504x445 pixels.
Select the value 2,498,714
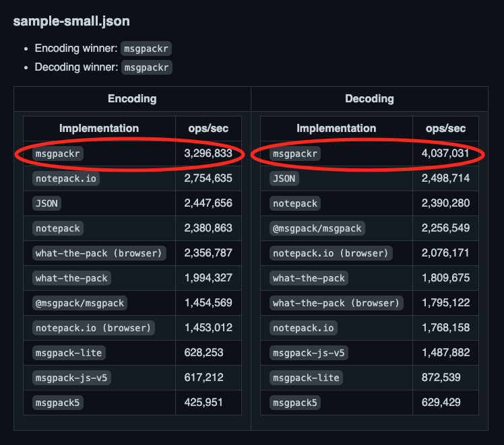445,178
